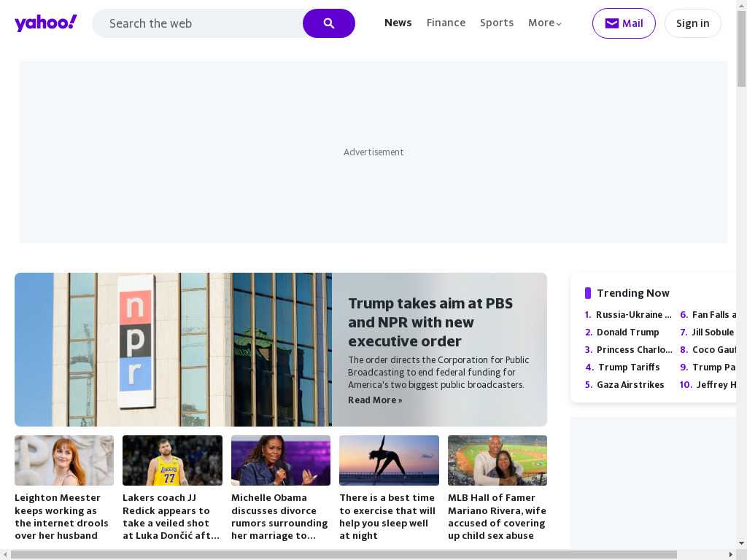The image size is (747, 560).
Task: Open the Mariano Rivera stadium thumbnail
Action: (x=498, y=461)
